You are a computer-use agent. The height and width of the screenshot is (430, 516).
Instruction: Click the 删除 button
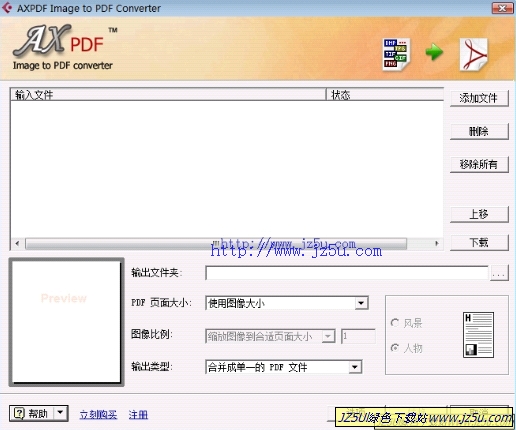(479, 131)
